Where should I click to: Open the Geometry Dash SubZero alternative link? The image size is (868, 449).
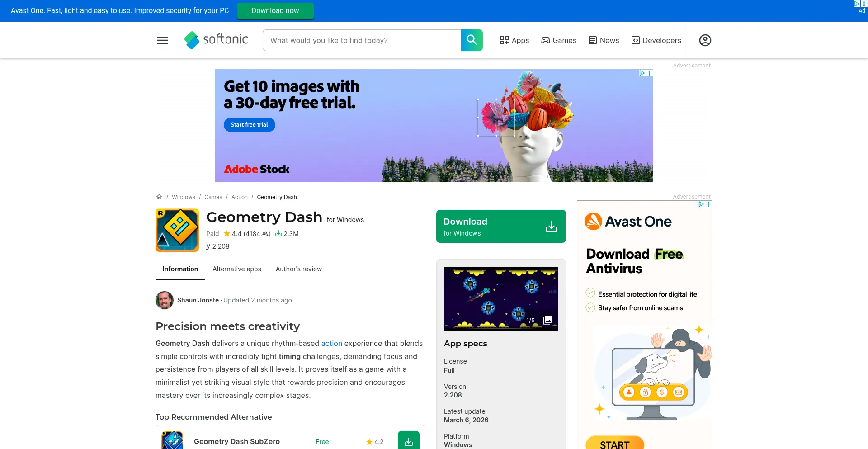[x=237, y=441]
